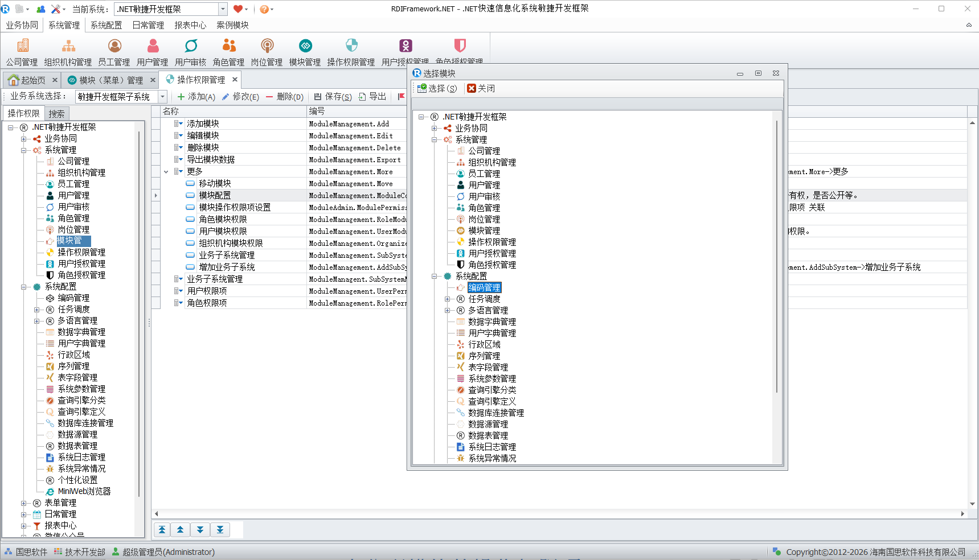Select 行政区域 in the dialog's module tree
979x560 pixels.
[x=484, y=344]
